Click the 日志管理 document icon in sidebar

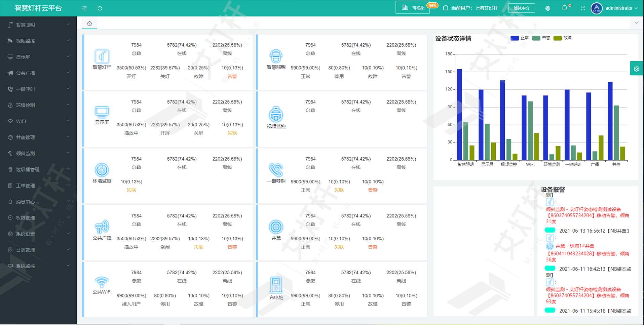[10, 250]
